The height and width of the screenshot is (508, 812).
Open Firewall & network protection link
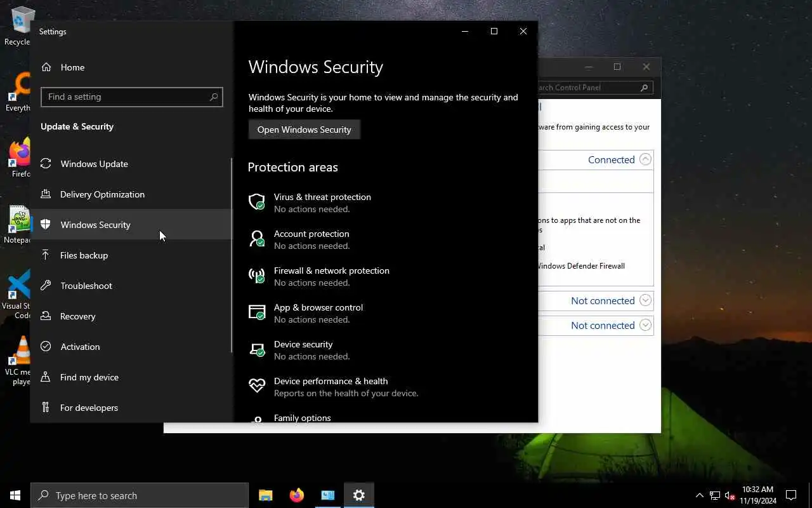332,271
